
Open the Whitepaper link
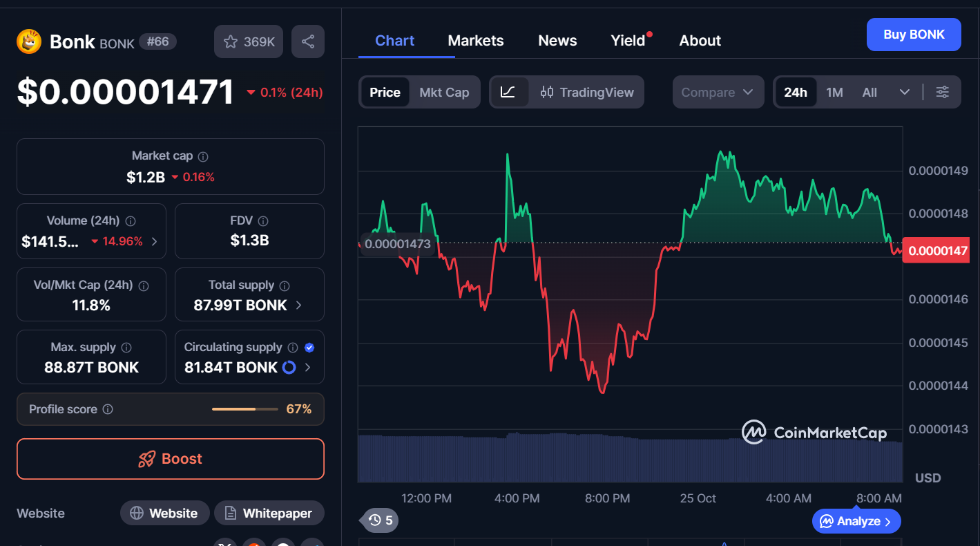(269, 513)
